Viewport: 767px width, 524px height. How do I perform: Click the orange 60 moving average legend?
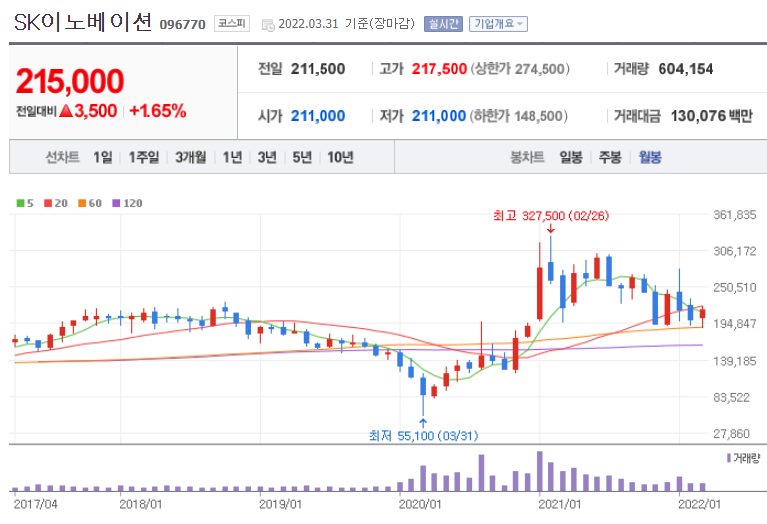click(90, 203)
